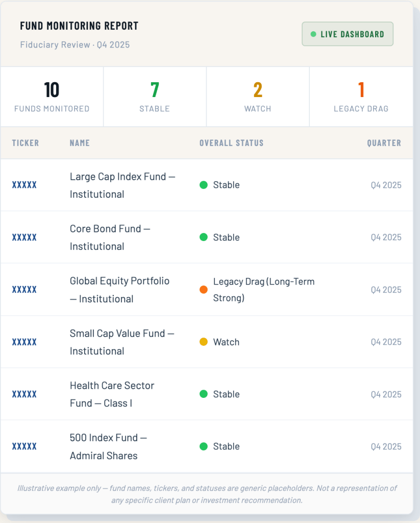This screenshot has width=420, height=523.
Task: Click green status dot for Large Cap Index Fund
Action: point(204,185)
